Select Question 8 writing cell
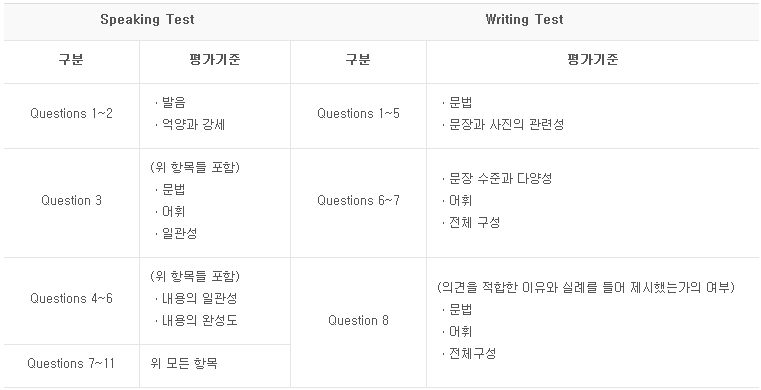 [358, 320]
